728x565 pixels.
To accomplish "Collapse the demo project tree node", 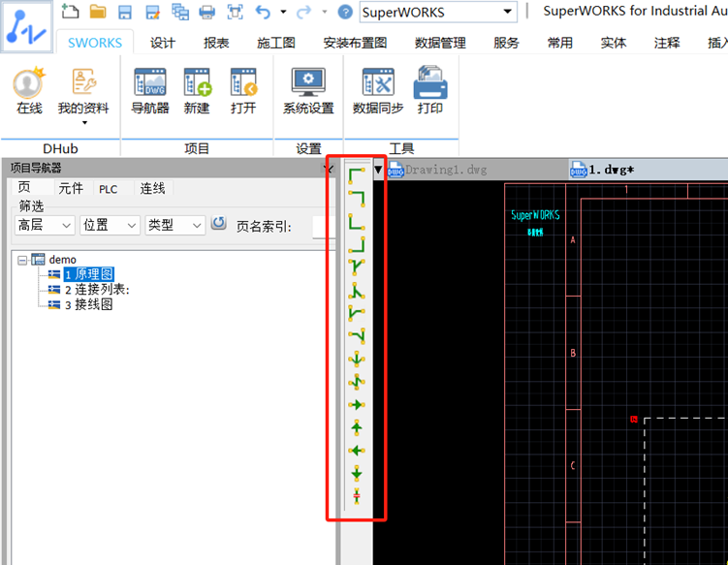I will (22, 260).
